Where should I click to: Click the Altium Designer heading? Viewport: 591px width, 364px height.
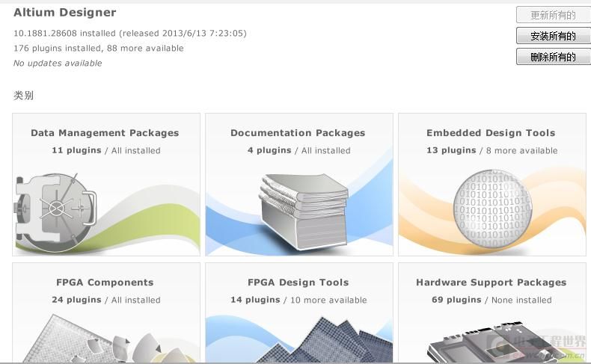65,13
